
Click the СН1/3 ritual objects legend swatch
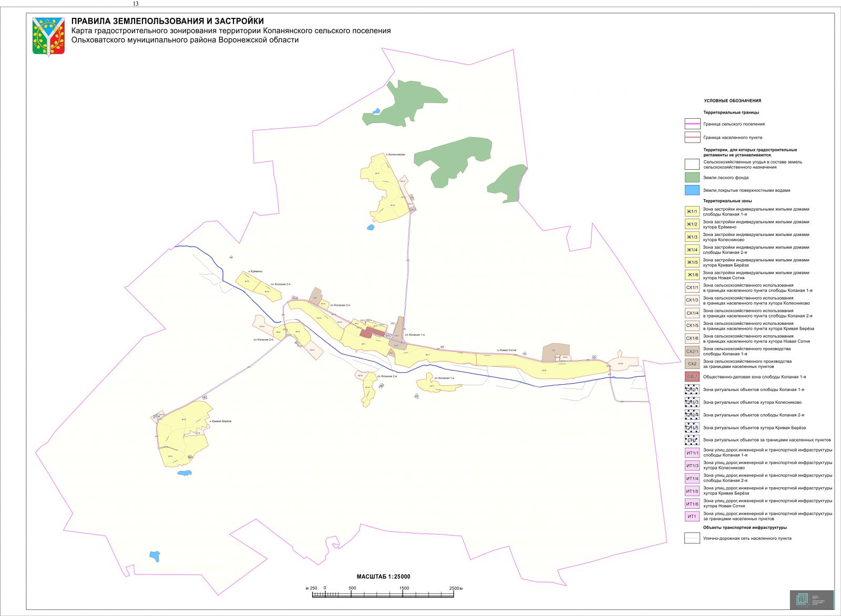(692, 402)
